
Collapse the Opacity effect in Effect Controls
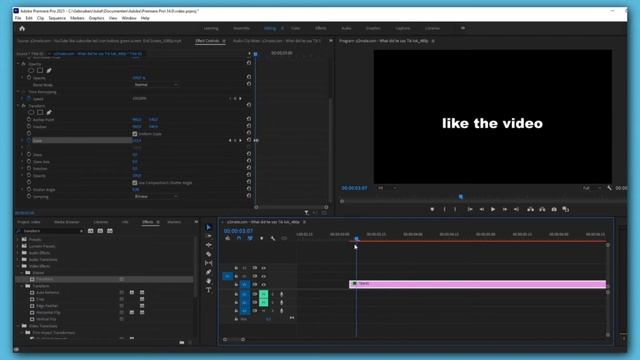click(18, 64)
